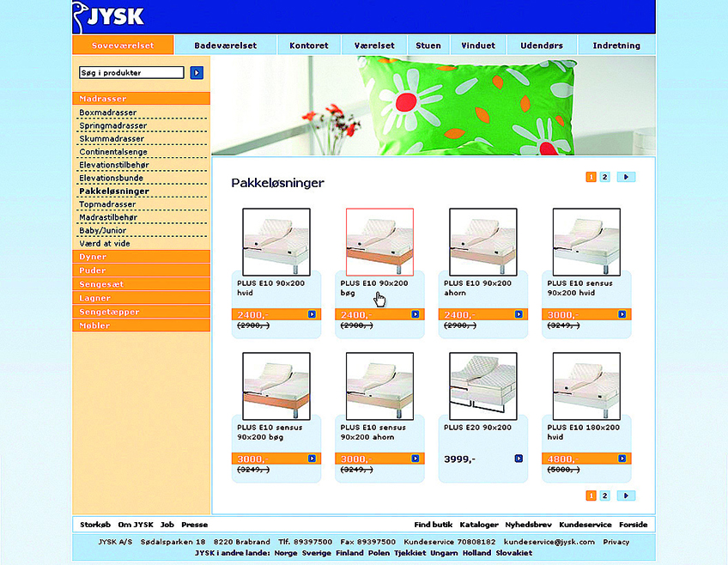The height and width of the screenshot is (565, 728).
Task: Click the PLUS E10 90x200 hvid thumbnail
Action: click(276, 242)
